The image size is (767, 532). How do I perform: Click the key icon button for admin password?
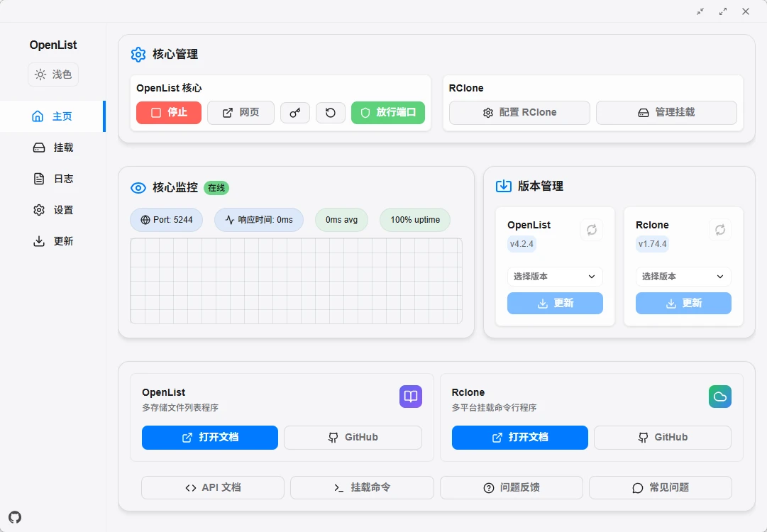295,113
